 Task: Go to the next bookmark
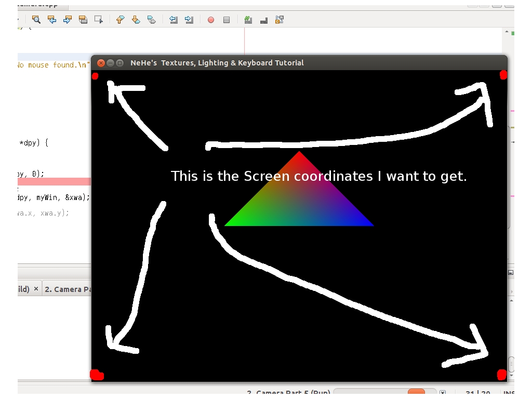(136, 20)
